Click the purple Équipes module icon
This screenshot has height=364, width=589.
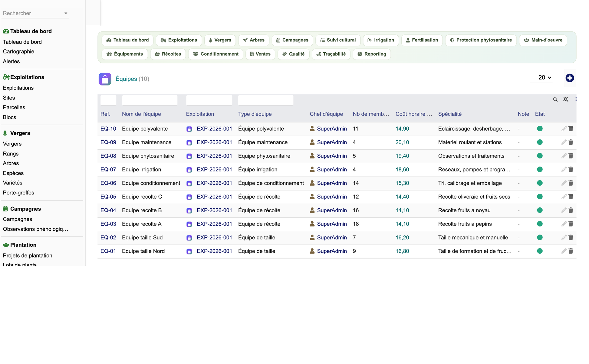pyautogui.click(x=105, y=79)
